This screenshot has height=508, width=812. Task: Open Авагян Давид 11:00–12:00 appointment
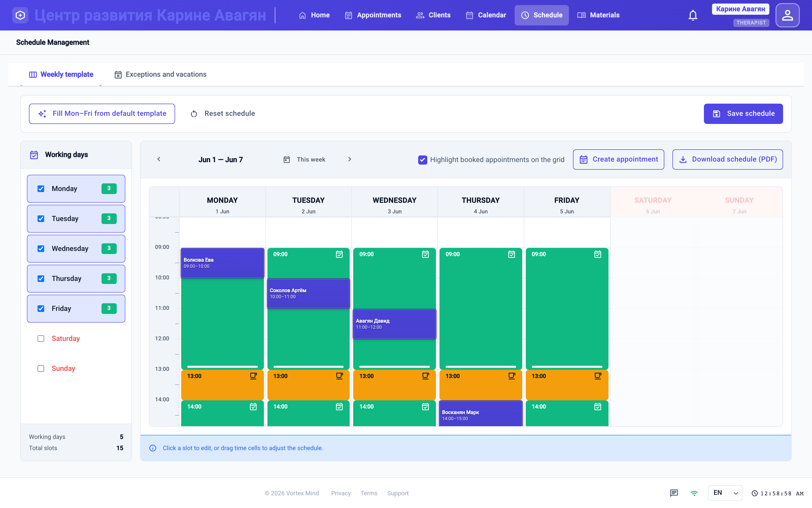pos(395,324)
